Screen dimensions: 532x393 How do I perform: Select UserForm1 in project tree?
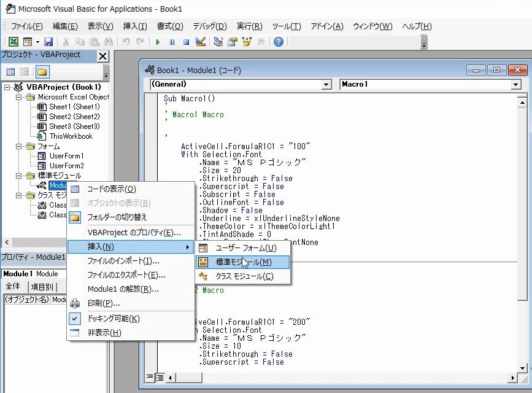(x=66, y=156)
